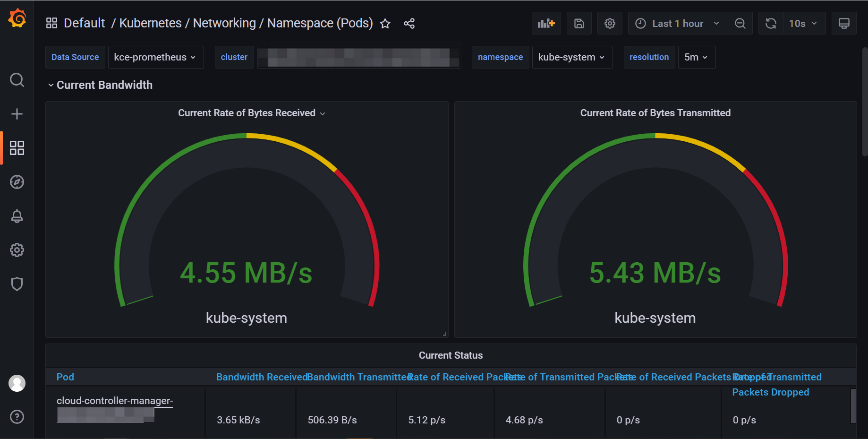Click the Grafana logo home icon
Image resolution: width=868 pixels, height=439 pixels.
[x=17, y=18]
